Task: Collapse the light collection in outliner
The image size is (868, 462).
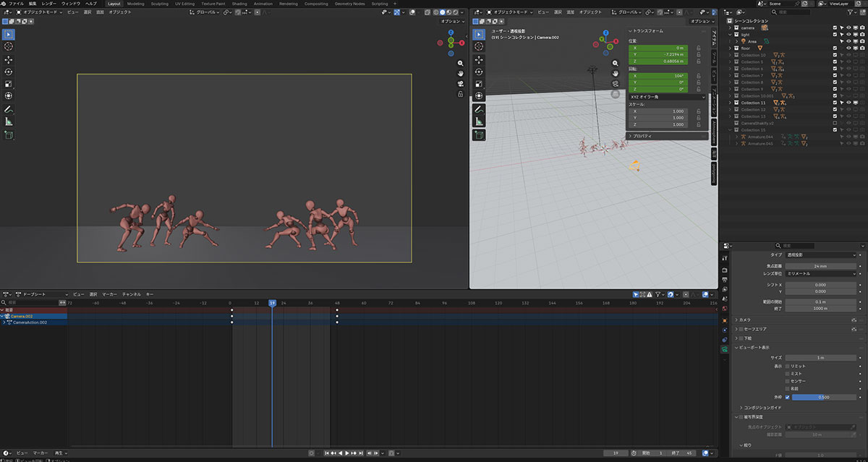Action: [x=730, y=35]
